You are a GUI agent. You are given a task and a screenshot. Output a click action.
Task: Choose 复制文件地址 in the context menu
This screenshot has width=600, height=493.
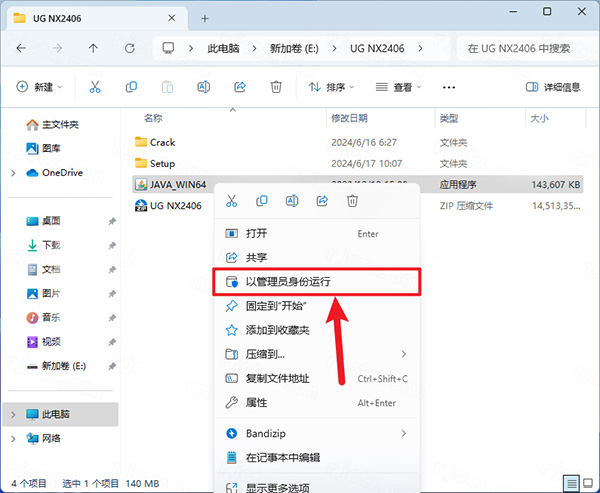tap(317, 379)
